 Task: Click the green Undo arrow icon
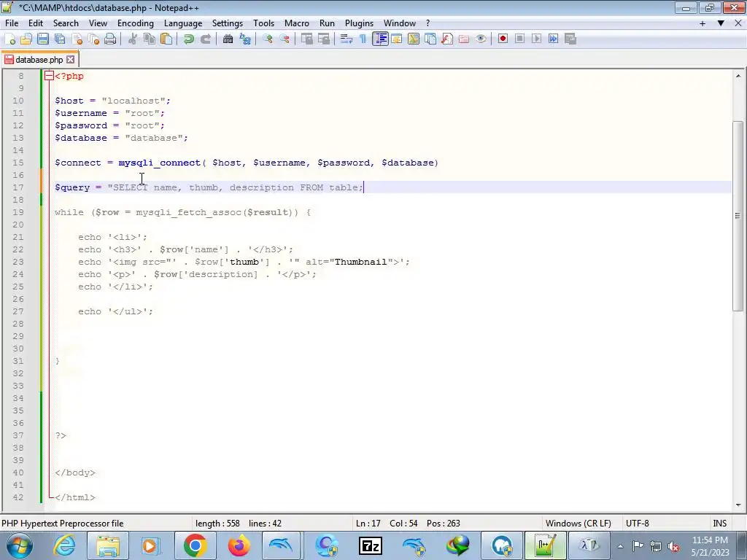pos(189,39)
